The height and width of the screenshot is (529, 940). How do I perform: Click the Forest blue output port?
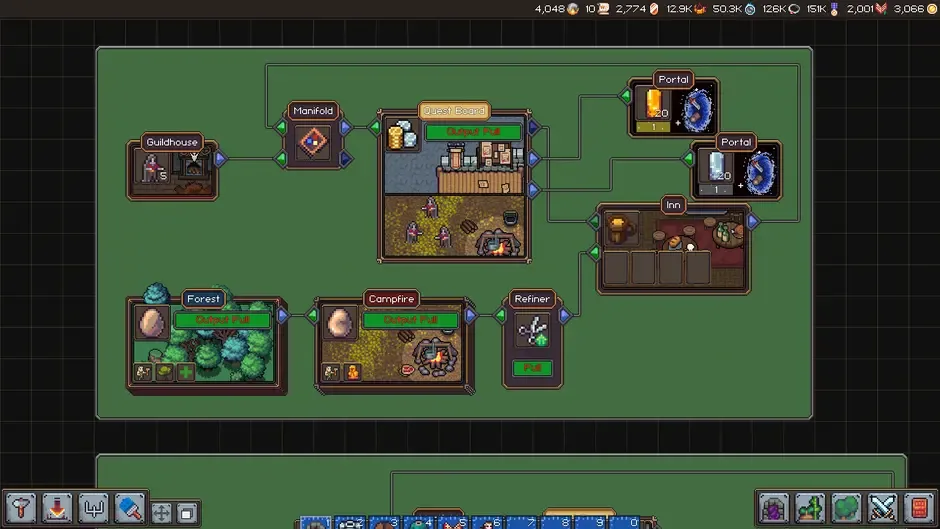coord(283,315)
